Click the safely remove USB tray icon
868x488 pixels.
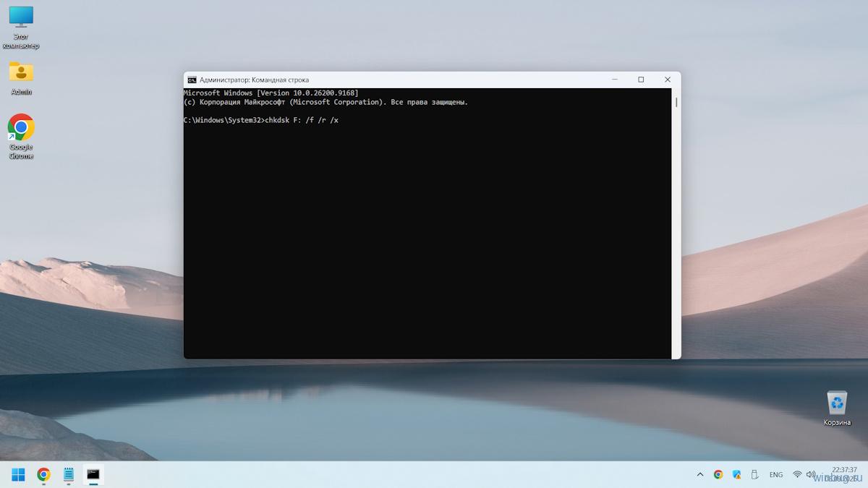point(755,475)
